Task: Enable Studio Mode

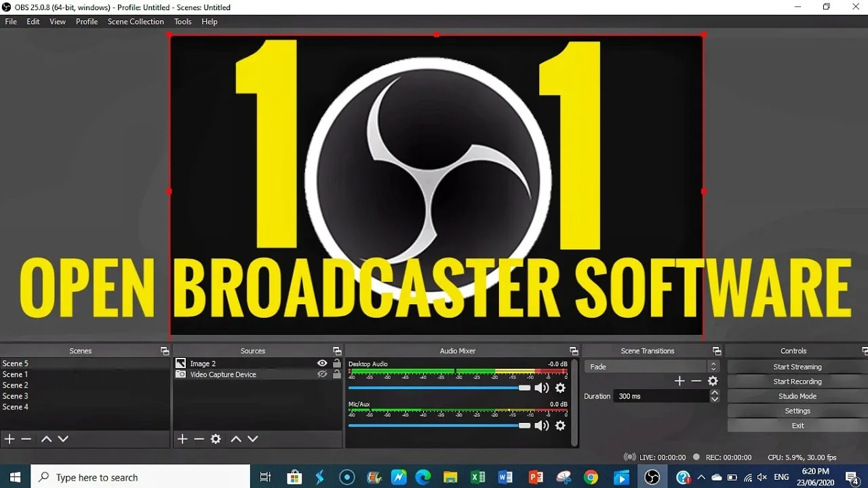Action: coord(797,396)
